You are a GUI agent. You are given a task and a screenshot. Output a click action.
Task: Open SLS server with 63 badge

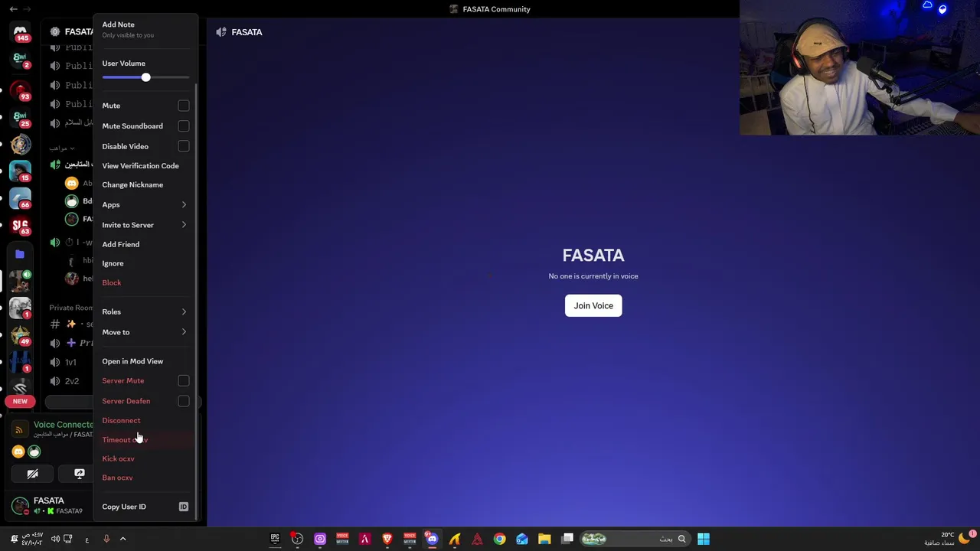pos(21,226)
